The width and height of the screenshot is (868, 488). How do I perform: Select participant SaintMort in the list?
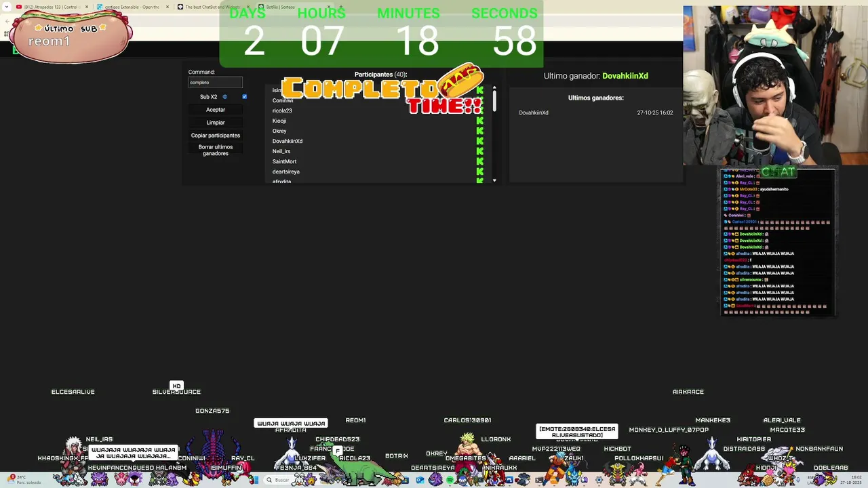tap(284, 161)
